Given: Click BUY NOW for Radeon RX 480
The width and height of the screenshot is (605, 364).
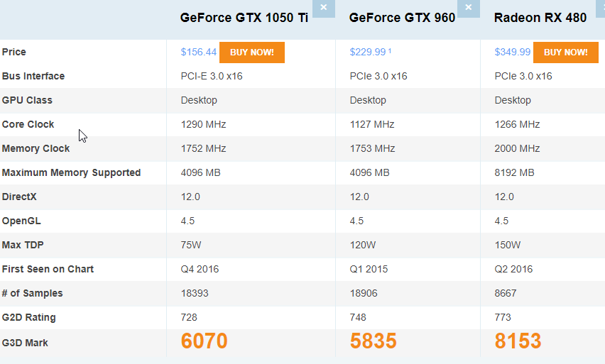Looking at the screenshot, I should pos(566,53).
